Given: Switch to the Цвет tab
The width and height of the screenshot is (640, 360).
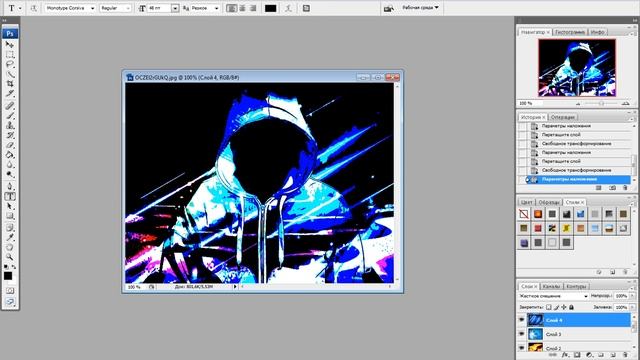Looking at the screenshot, I should 527,202.
